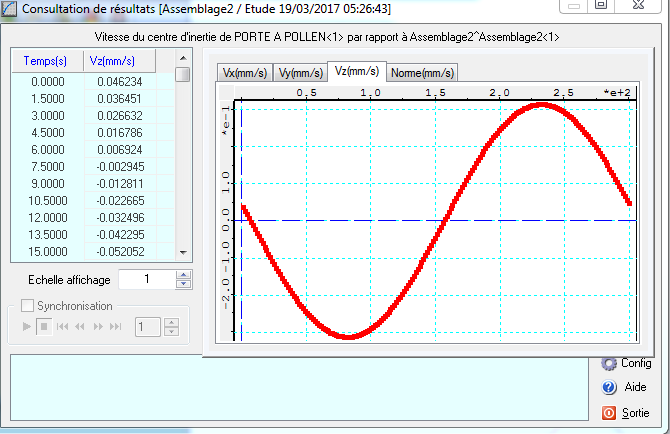Screen dimensions: 670x434
Task: Select value cell -0.042295
Action: pos(120,235)
